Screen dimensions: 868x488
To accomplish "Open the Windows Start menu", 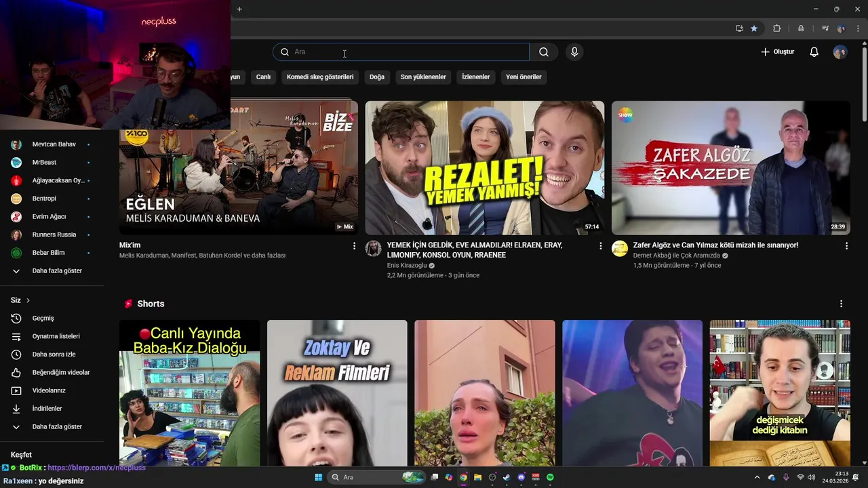I will pos(318,477).
